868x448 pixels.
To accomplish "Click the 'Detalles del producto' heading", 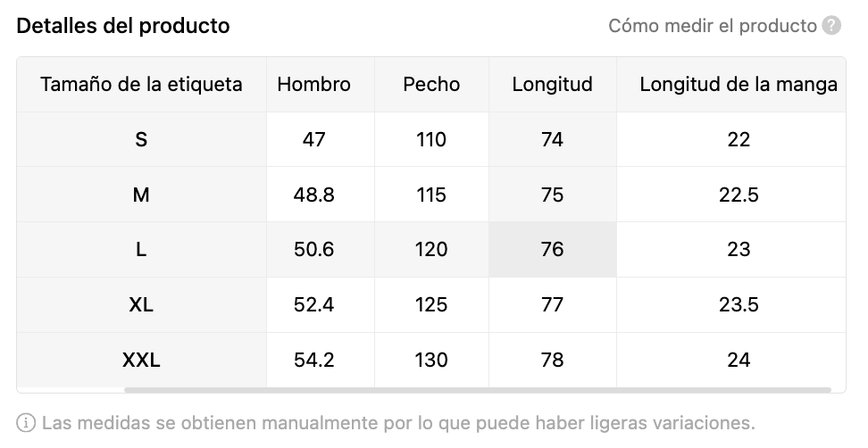I will point(123,26).
